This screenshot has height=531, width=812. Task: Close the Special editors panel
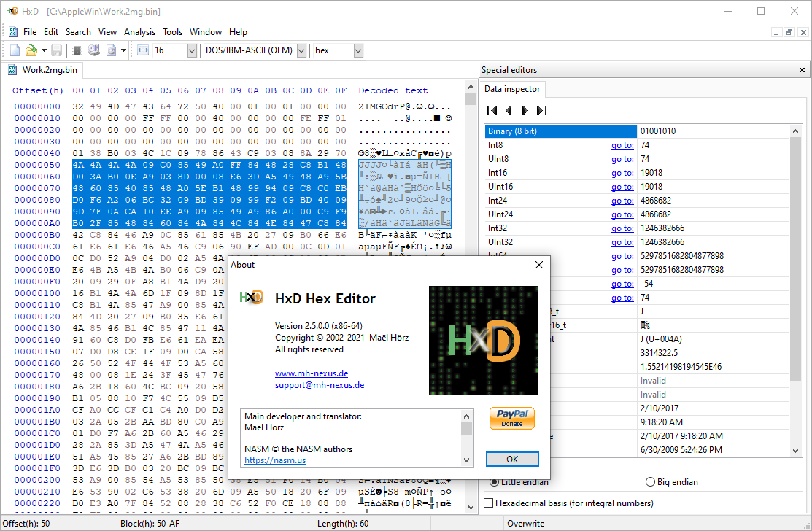803,70
